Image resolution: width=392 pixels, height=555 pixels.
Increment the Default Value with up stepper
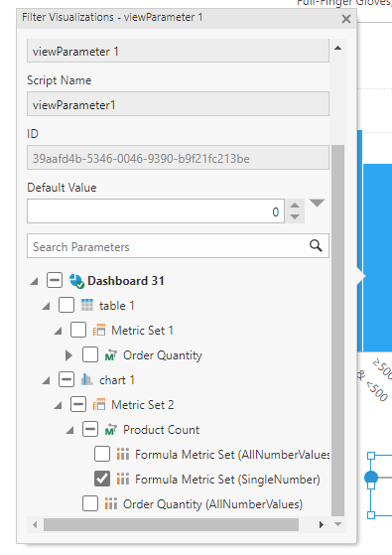tap(295, 206)
